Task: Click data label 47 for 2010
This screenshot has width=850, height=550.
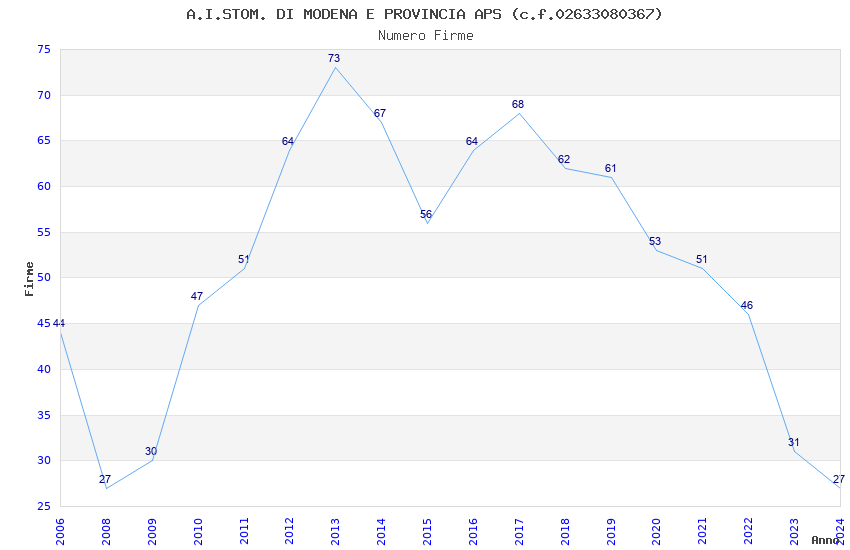Action: (197, 296)
